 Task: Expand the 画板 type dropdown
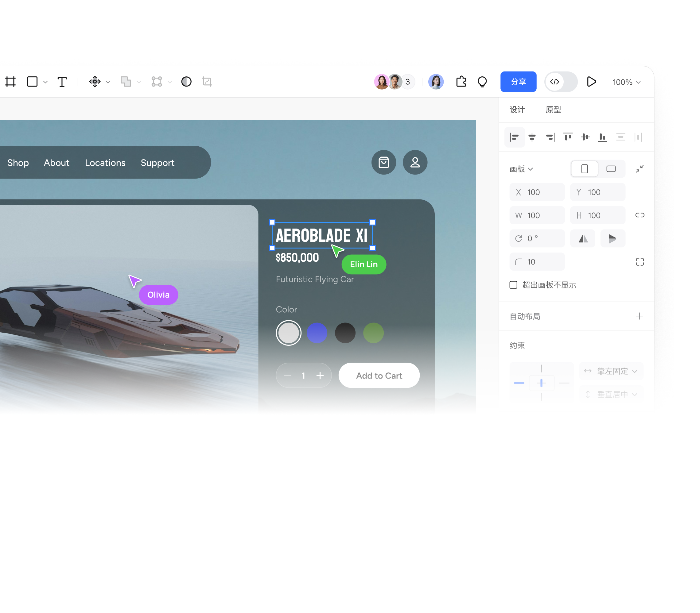tap(521, 169)
